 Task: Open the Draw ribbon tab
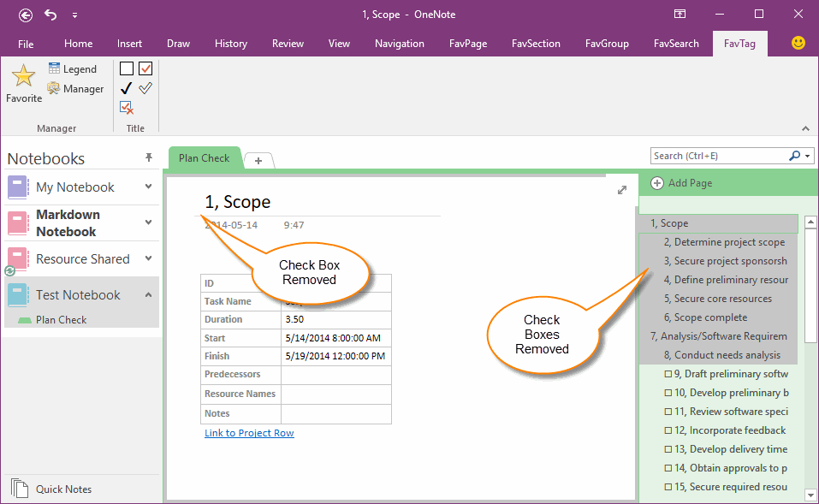point(178,43)
